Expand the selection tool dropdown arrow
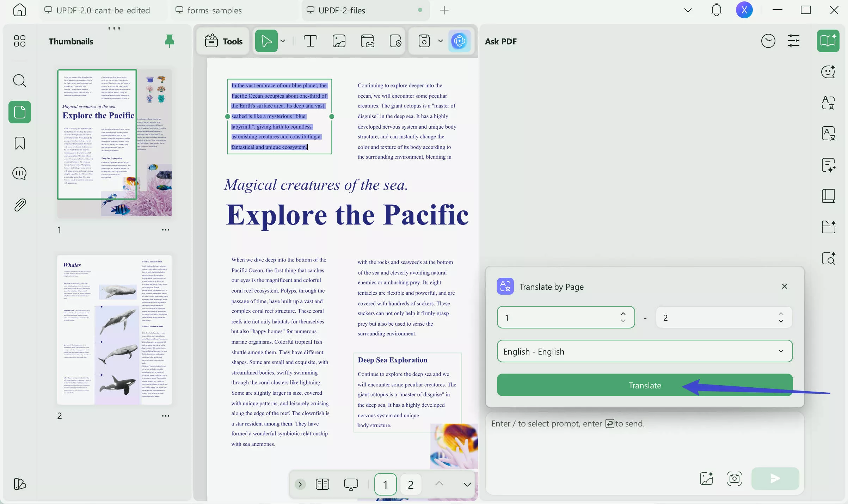This screenshot has height=504, width=848. (x=282, y=41)
